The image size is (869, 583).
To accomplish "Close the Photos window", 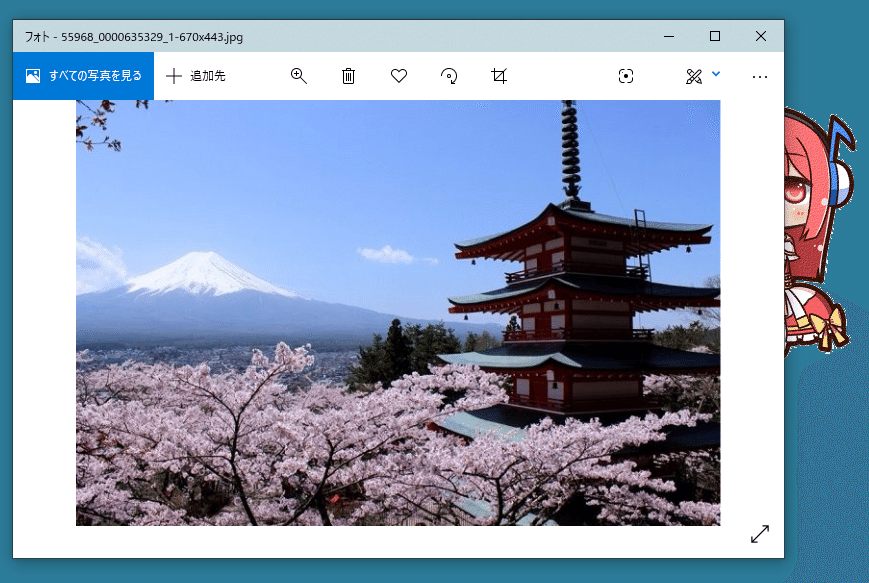I will (x=761, y=37).
